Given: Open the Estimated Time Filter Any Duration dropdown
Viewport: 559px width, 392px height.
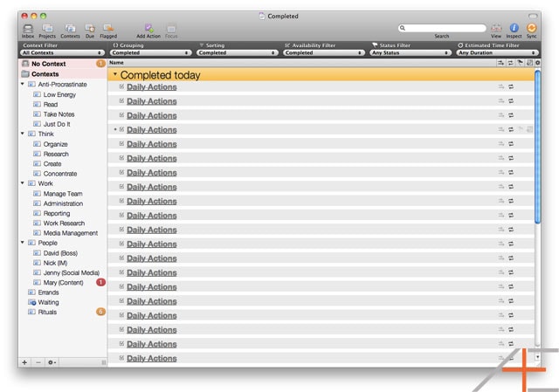Looking at the screenshot, I should [497, 52].
